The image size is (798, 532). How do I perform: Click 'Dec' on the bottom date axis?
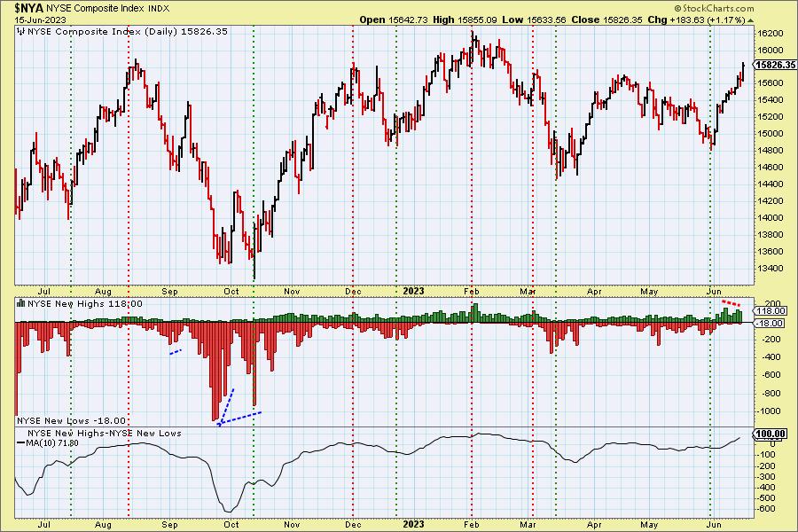click(x=353, y=524)
